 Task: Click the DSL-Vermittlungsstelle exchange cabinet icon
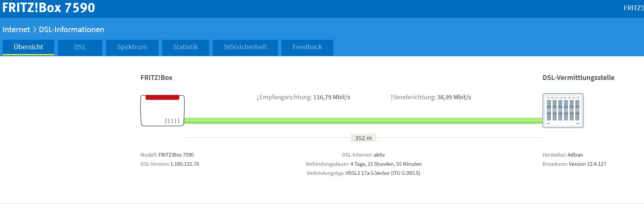(563, 111)
